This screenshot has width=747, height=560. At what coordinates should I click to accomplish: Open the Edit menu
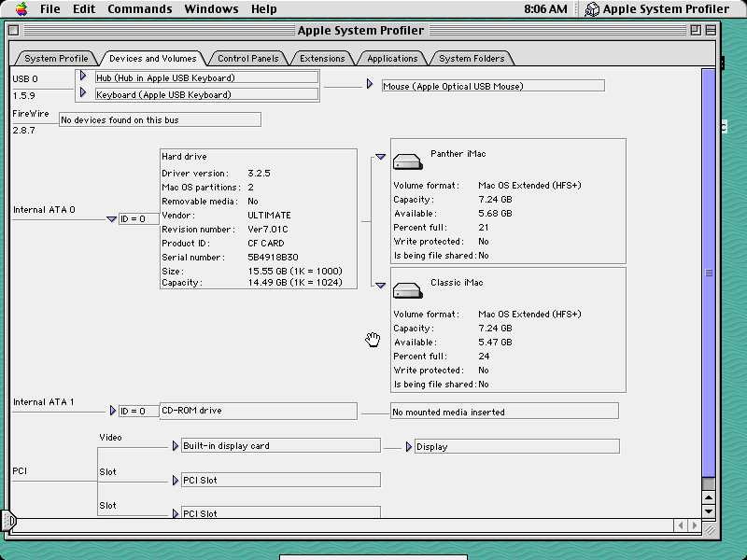pyautogui.click(x=84, y=9)
